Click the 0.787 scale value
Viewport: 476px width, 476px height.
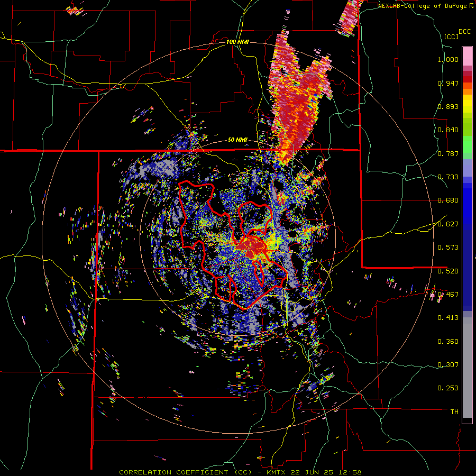coord(448,153)
